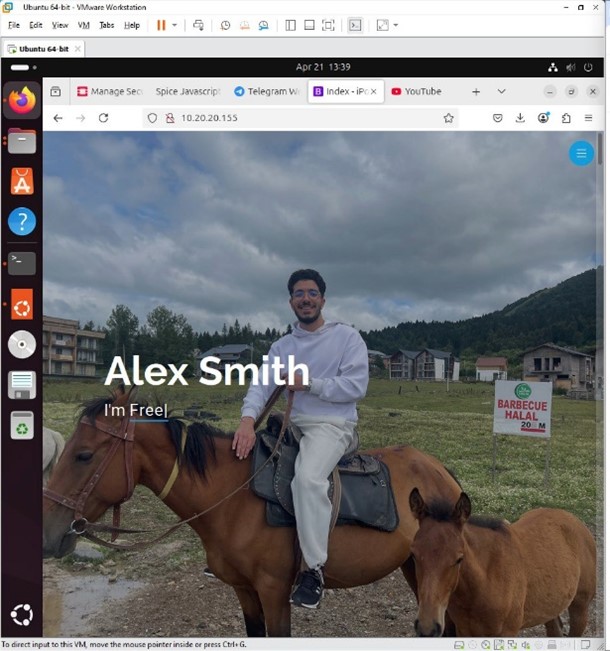Open Ubuntu Software from the dock
Viewport: 610px width, 651px height.
click(22, 181)
